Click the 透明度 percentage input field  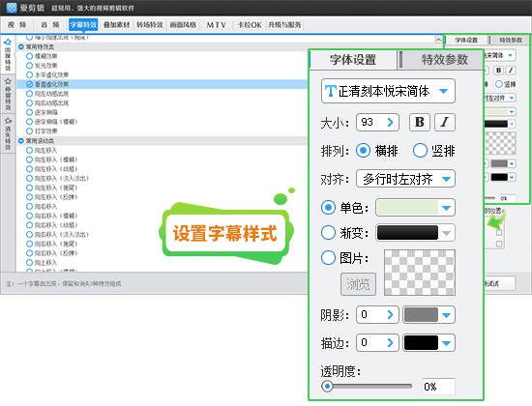click(x=438, y=387)
